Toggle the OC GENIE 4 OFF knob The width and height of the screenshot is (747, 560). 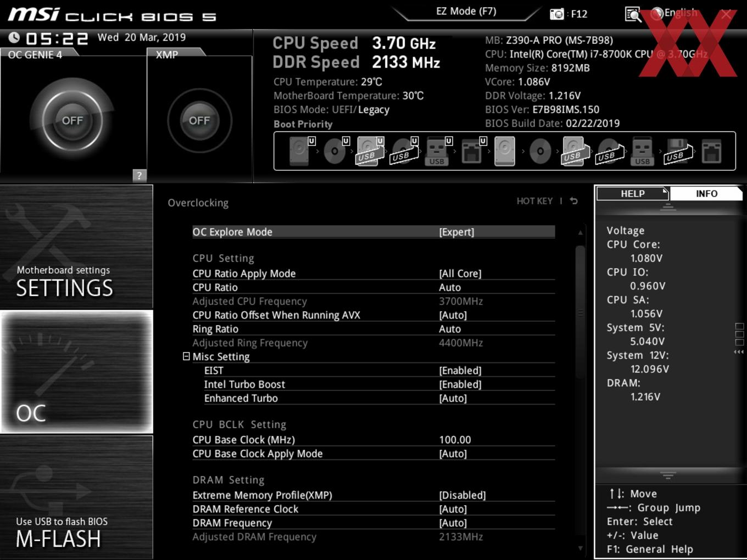(x=73, y=120)
